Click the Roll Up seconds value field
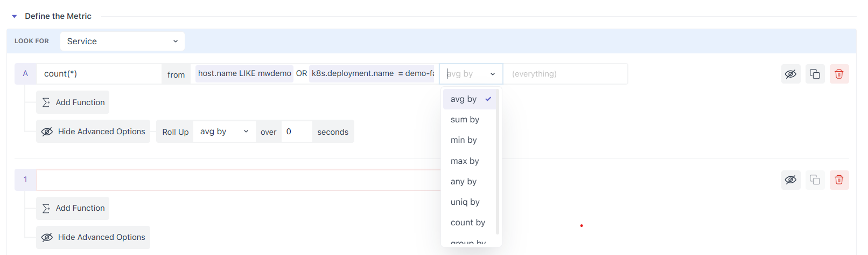Image resolution: width=868 pixels, height=255 pixels. click(296, 132)
